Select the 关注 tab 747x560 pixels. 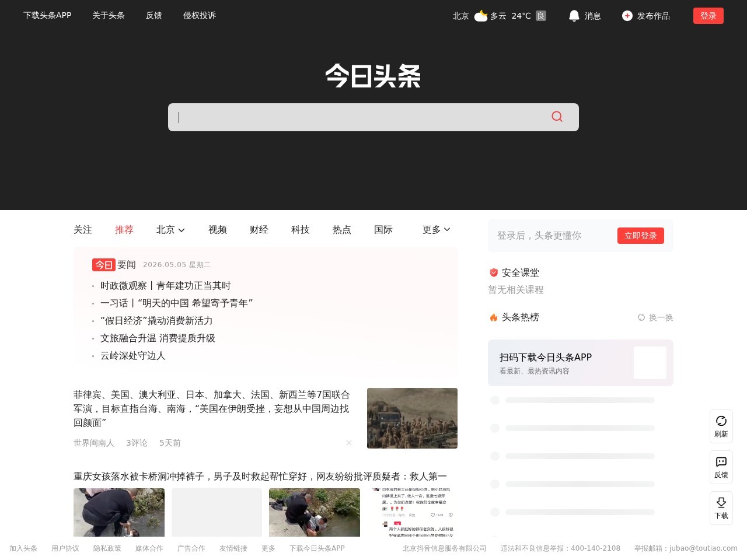pos(83,230)
